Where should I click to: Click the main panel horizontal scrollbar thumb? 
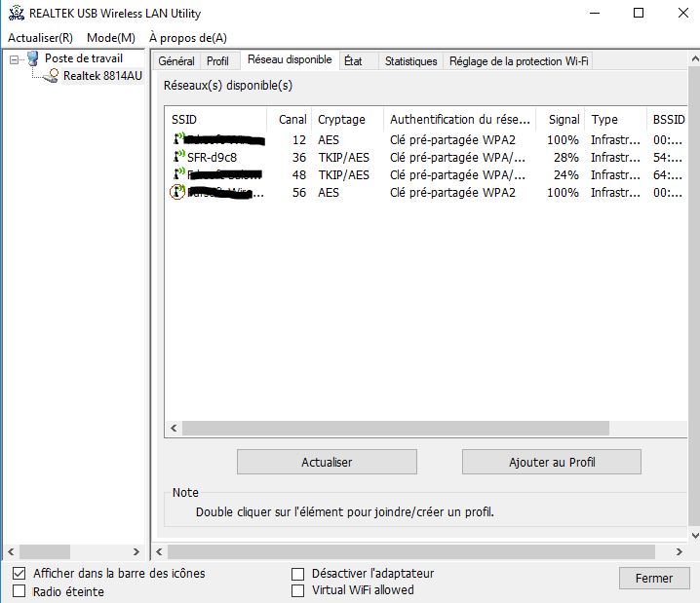(x=411, y=551)
